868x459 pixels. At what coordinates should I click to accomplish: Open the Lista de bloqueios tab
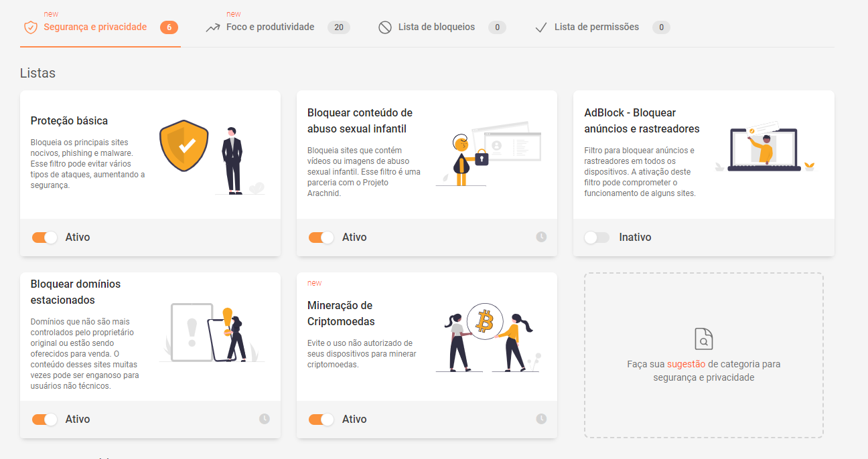pyautogui.click(x=436, y=27)
